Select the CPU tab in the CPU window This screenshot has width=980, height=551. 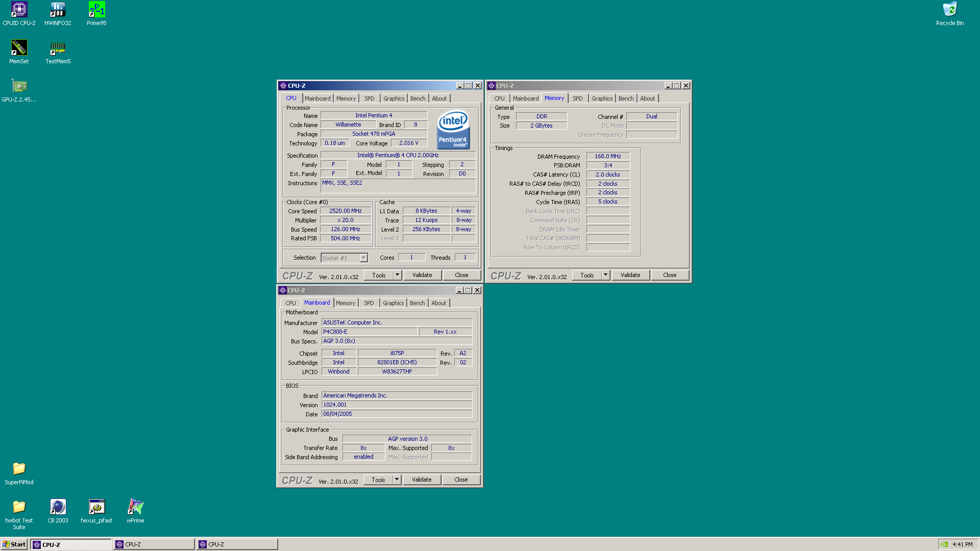tap(291, 98)
